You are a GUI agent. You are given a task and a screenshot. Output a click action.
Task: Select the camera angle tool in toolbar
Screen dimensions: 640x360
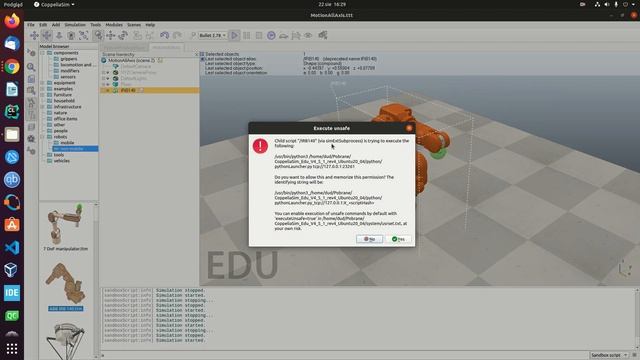pyautogui.click(x=71, y=36)
